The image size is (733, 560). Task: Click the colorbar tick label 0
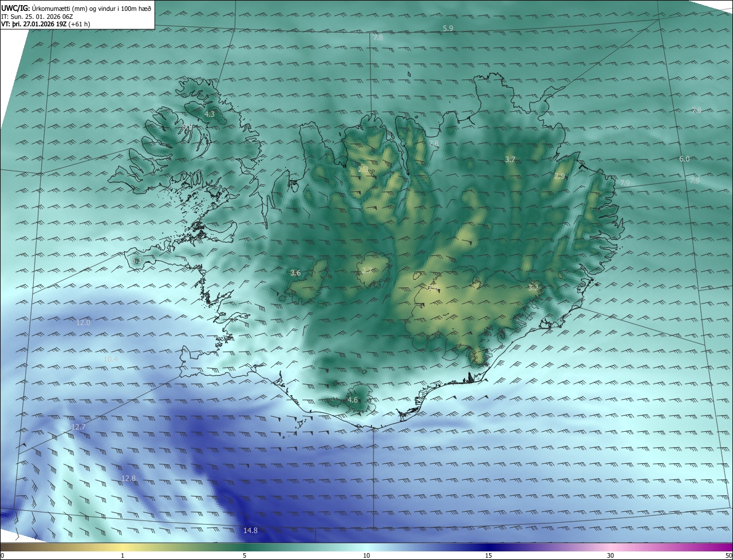[2, 556]
